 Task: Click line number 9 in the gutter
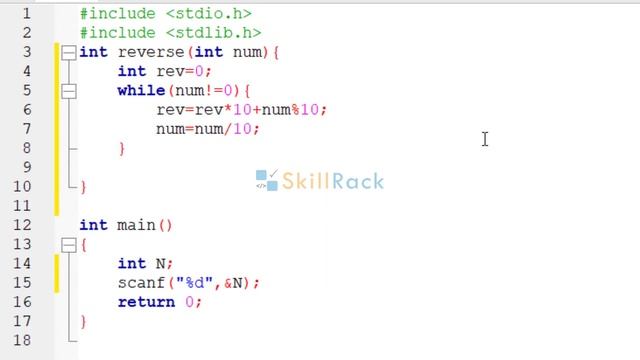click(27, 167)
